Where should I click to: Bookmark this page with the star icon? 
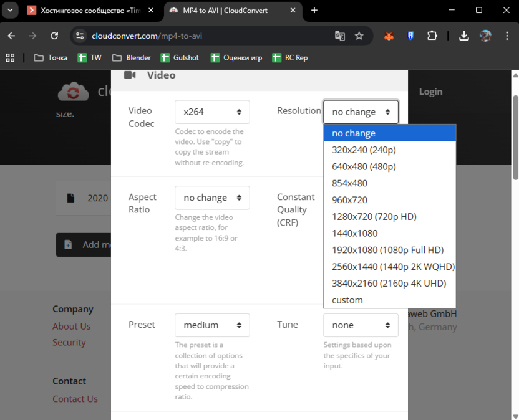coord(360,37)
